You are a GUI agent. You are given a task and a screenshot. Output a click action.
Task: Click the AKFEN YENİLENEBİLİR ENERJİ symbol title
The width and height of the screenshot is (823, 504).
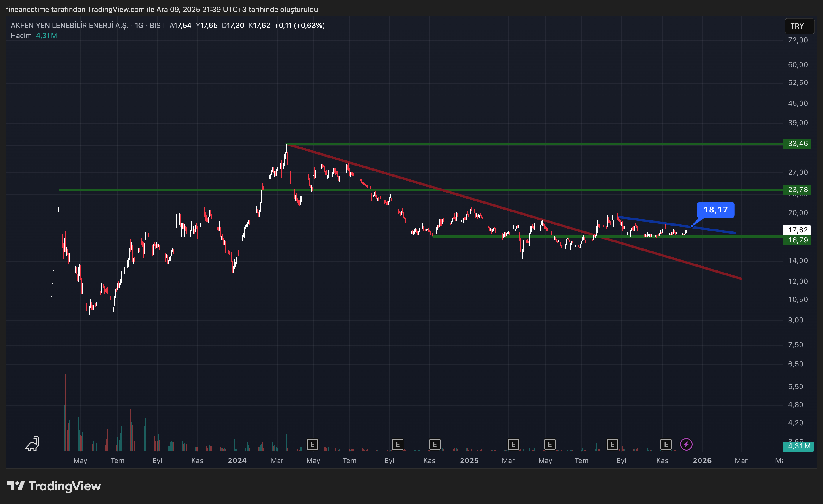pyautogui.click(x=70, y=25)
